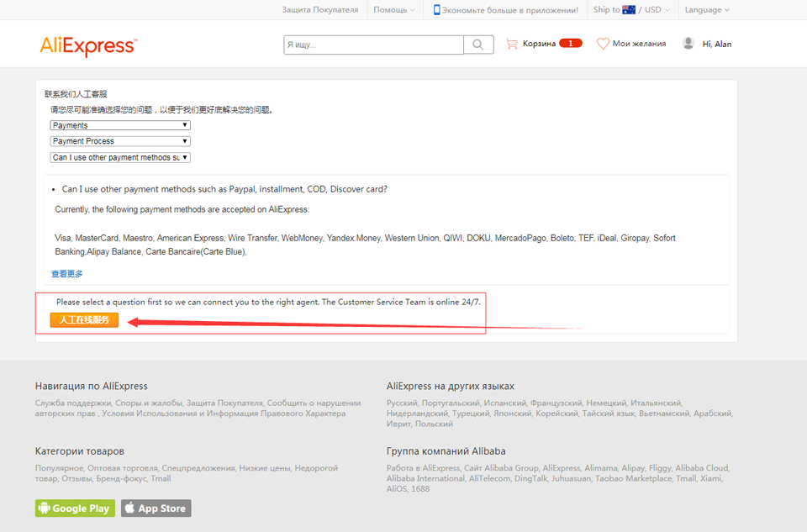This screenshot has height=532, width=807.
Task: Open the Помощь menu in the top bar
Action: pos(393,10)
